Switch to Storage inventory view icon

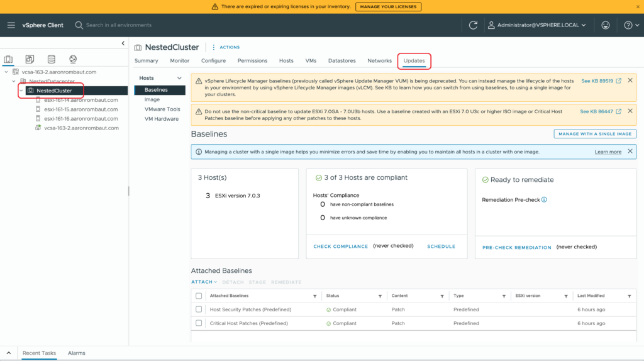(51, 60)
